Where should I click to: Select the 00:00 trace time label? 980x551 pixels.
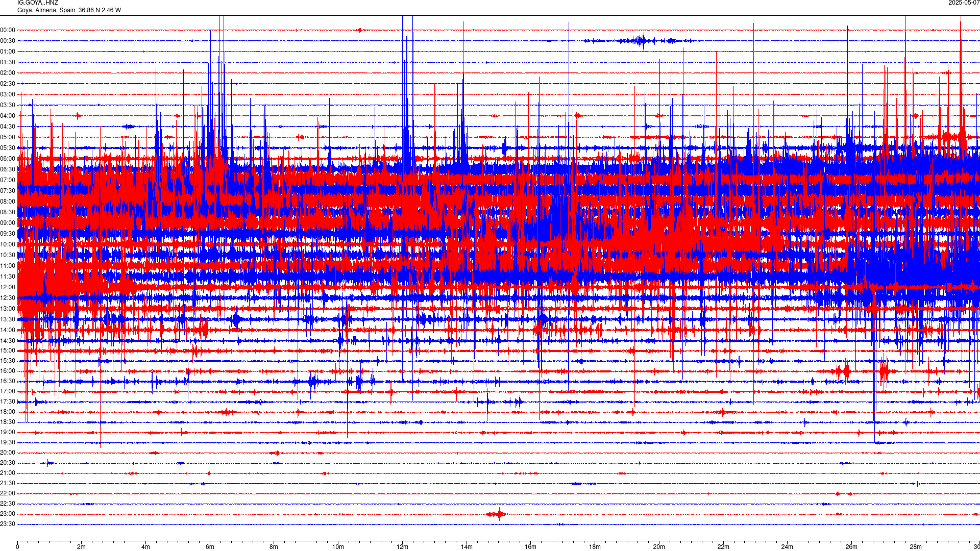[8, 30]
